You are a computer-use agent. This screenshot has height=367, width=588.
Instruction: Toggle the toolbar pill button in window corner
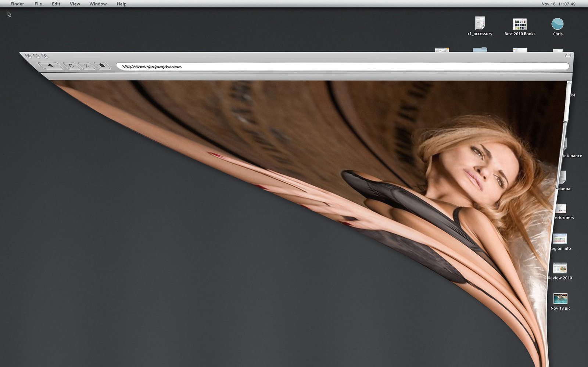pos(568,56)
